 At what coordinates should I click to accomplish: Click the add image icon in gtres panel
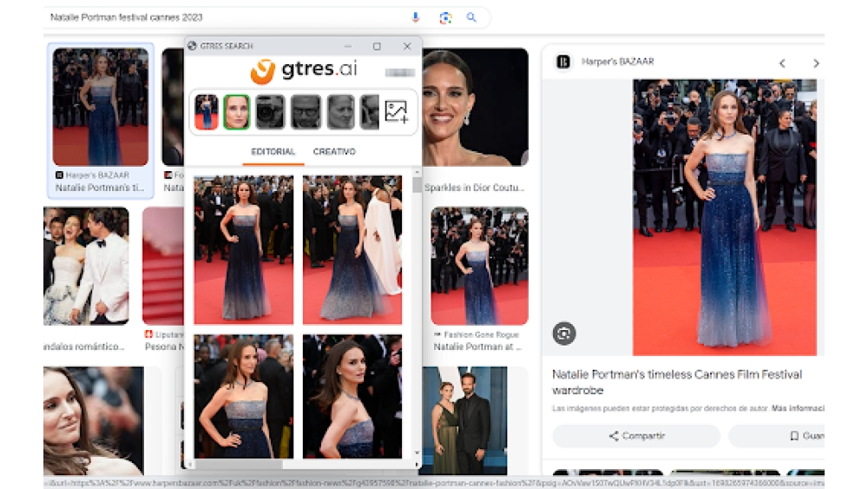[x=397, y=112]
